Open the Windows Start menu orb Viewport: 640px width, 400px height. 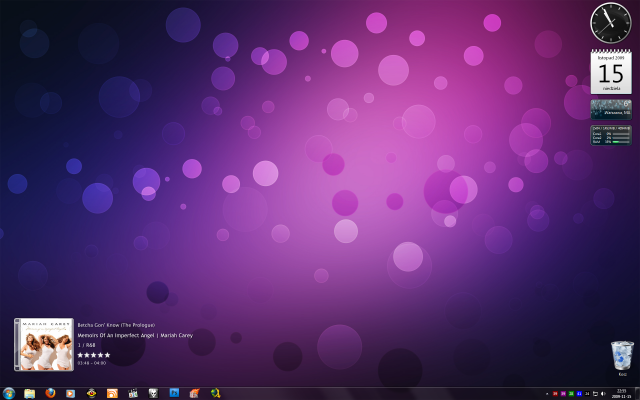point(9,393)
